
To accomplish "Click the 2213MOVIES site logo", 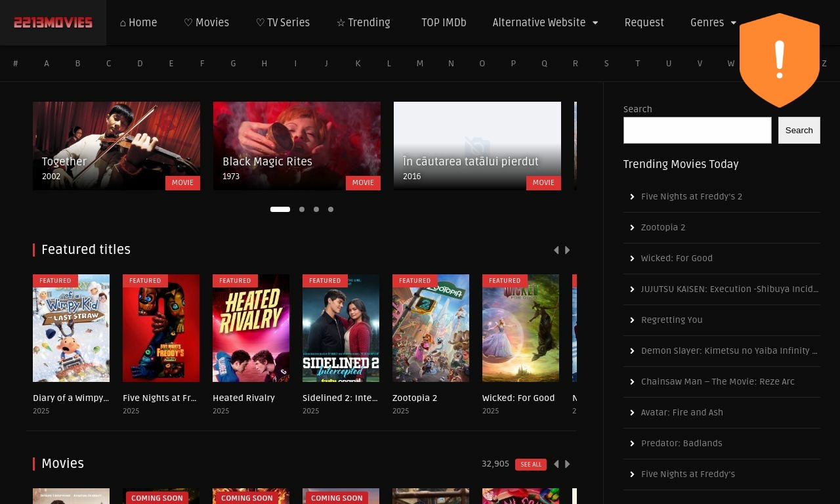I will click(53, 23).
